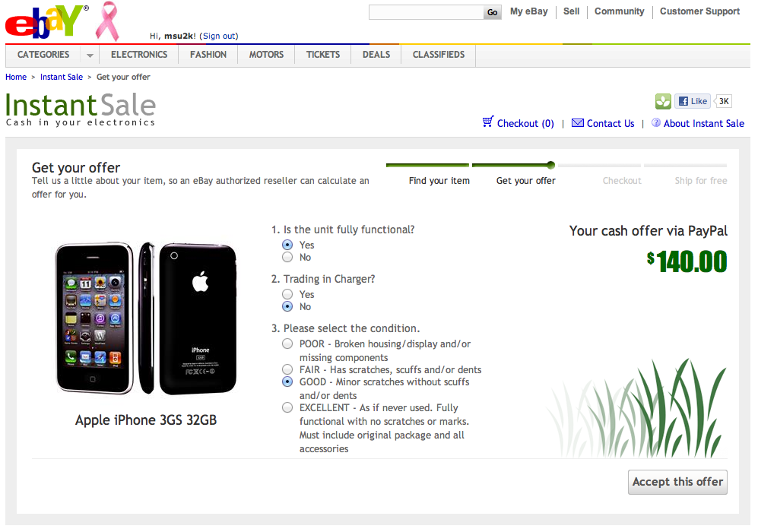Viewport: 758px width, 532px height.
Task: Click the Facebook Like button
Action: click(693, 101)
